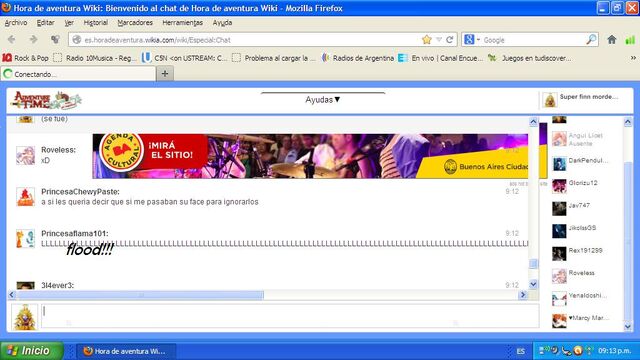Screen dimensions: 640x360
Task: Open Radios de Argentina bookmark
Action: (x=358, y=58)
